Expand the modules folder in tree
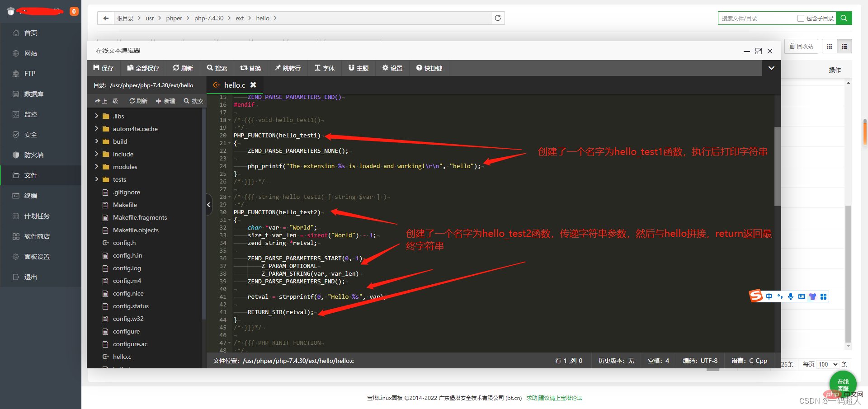868x409 pixels. [96, 167]
